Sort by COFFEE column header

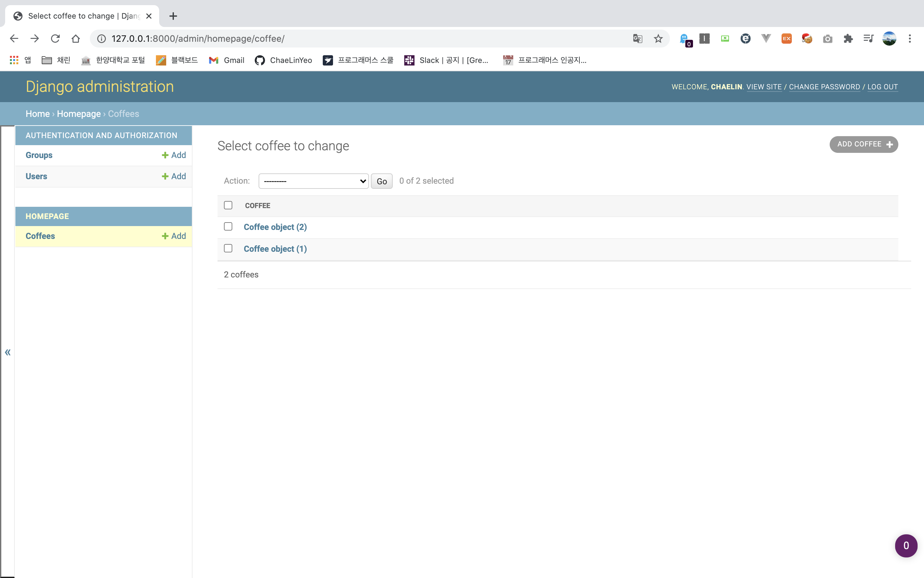point(258,206)
